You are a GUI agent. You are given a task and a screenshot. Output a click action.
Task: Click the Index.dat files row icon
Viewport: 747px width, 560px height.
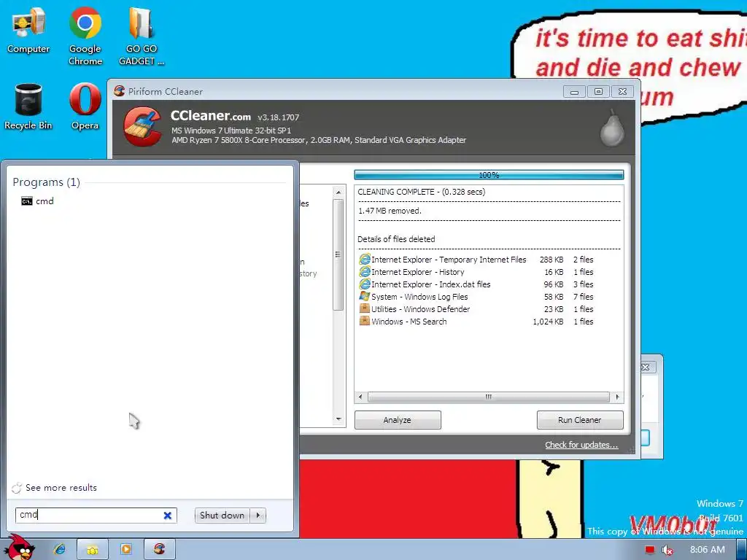[365, 284]
